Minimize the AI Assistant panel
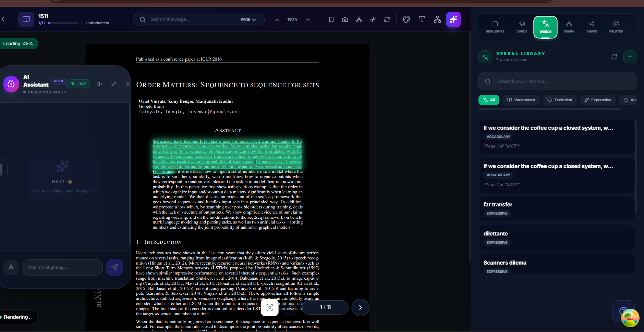Viewport: 644px width, 332px height. click(x=114, y=84)
